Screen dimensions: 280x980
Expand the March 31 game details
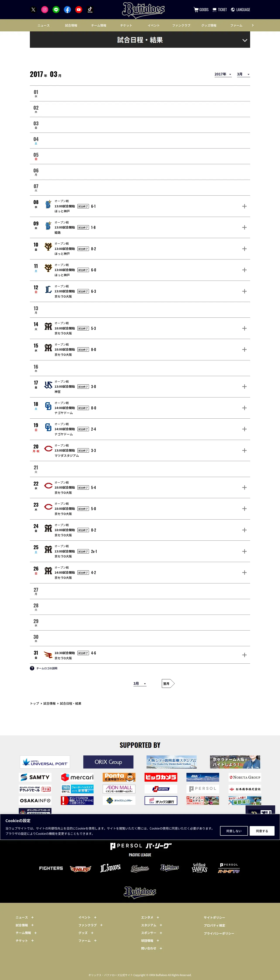245,655
